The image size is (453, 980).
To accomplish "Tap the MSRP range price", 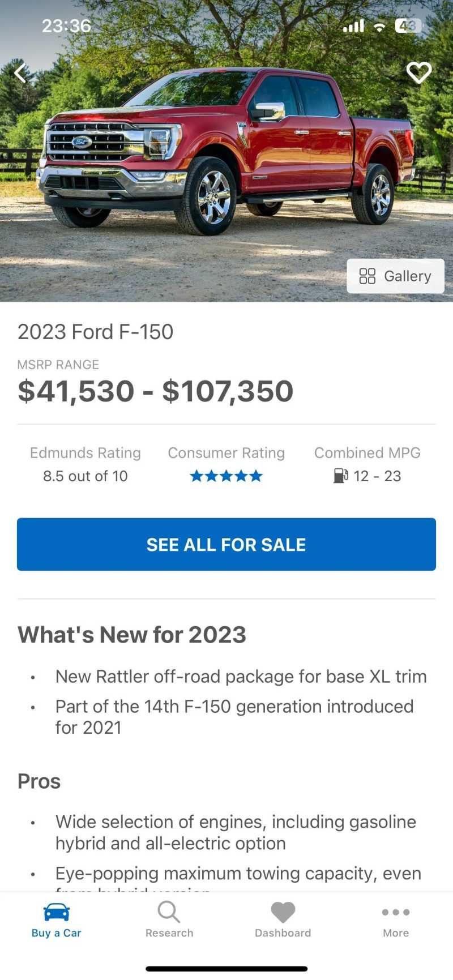I will (156, 391).
